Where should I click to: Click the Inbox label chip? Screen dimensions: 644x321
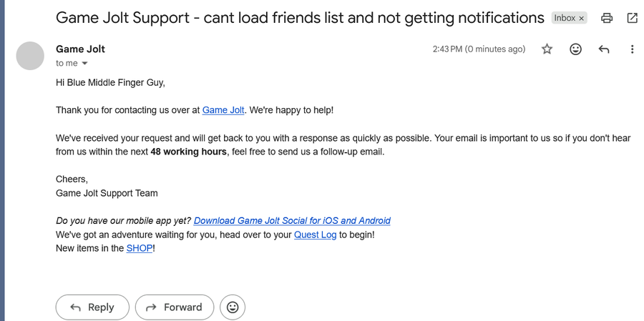click(x=565, y=18)
